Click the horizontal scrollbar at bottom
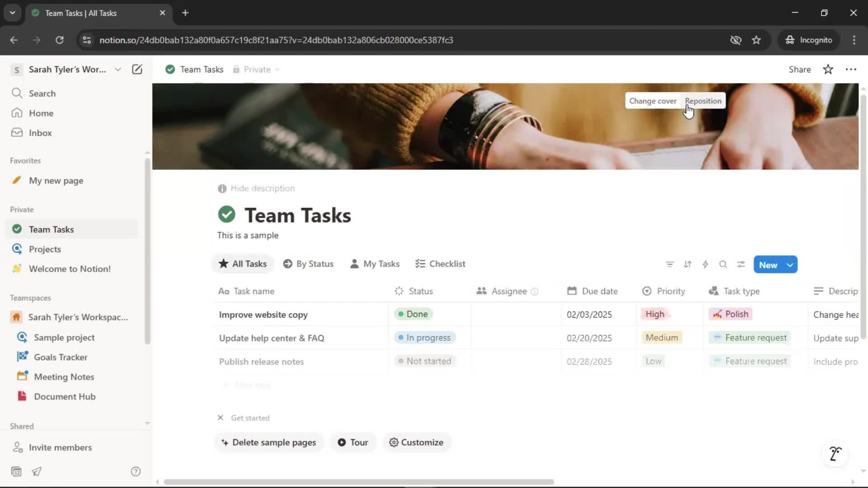Viewport: 868px width, 488px height. (x=359, y=482)
